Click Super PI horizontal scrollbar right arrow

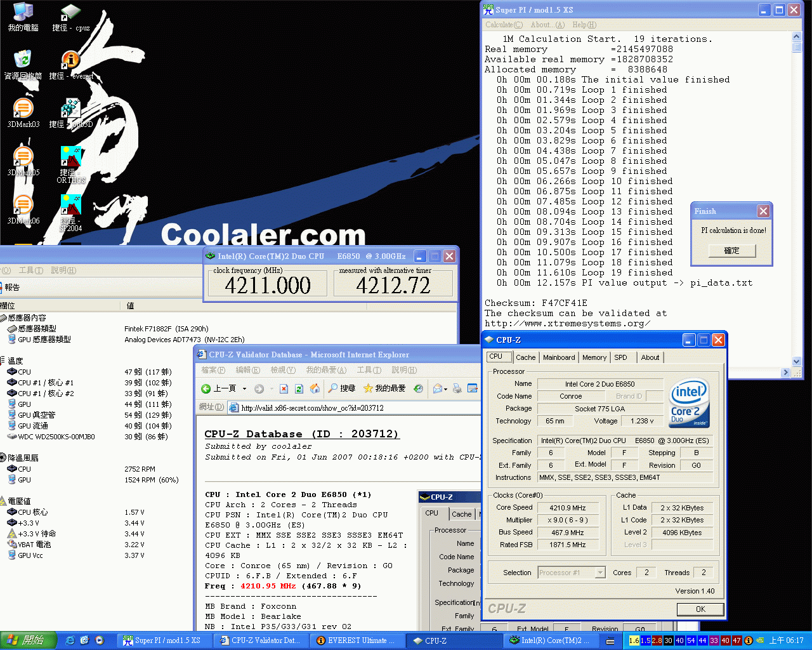click(786, 373)
